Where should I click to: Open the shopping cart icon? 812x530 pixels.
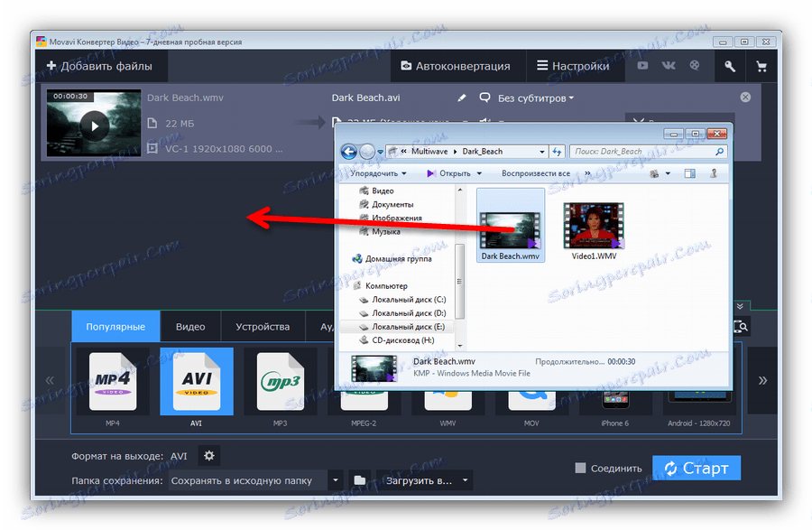[761, 66]
